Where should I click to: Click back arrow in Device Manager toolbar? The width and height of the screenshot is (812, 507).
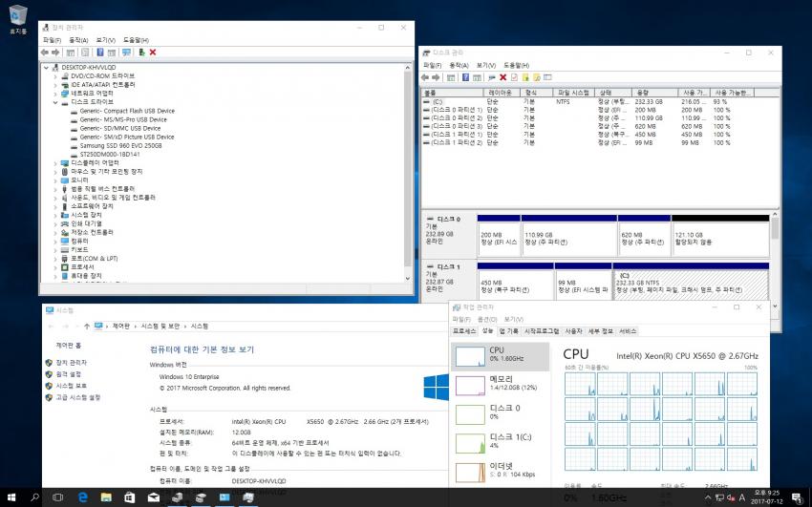(x=45, y=53)
